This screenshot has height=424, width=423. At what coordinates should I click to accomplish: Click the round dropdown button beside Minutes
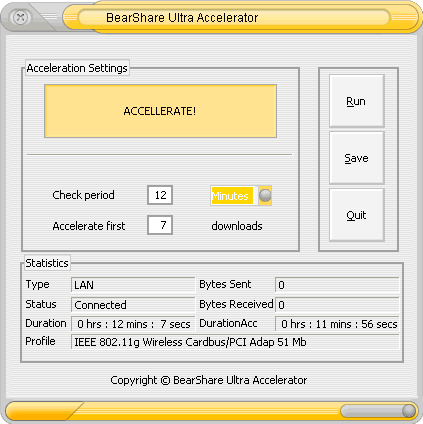tap(265, 196)
